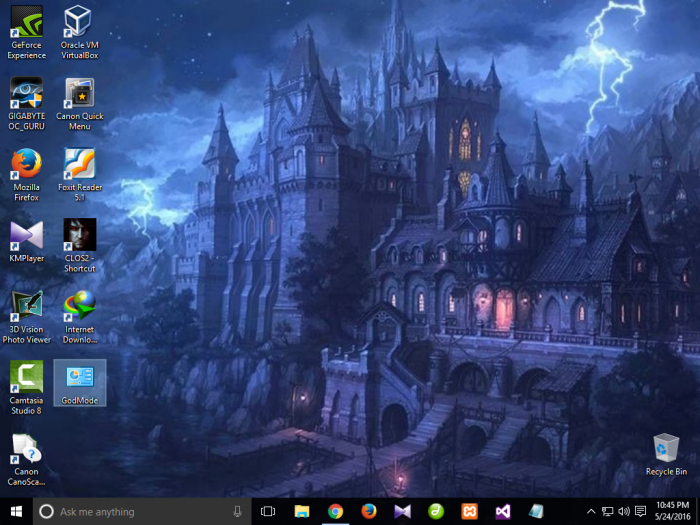Select the Camtasia Studio 8 desktop icon
The image size is (700, 525).
26,388
